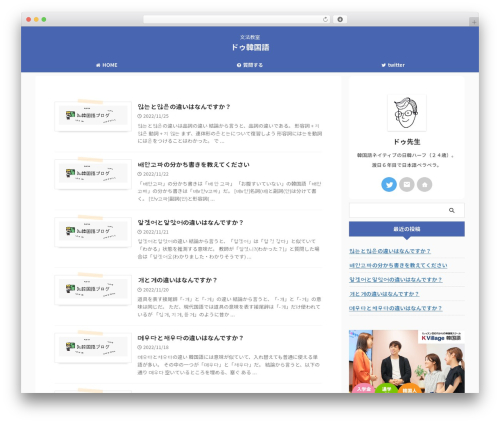Click the date 2022/11/22

coord(153,174)
